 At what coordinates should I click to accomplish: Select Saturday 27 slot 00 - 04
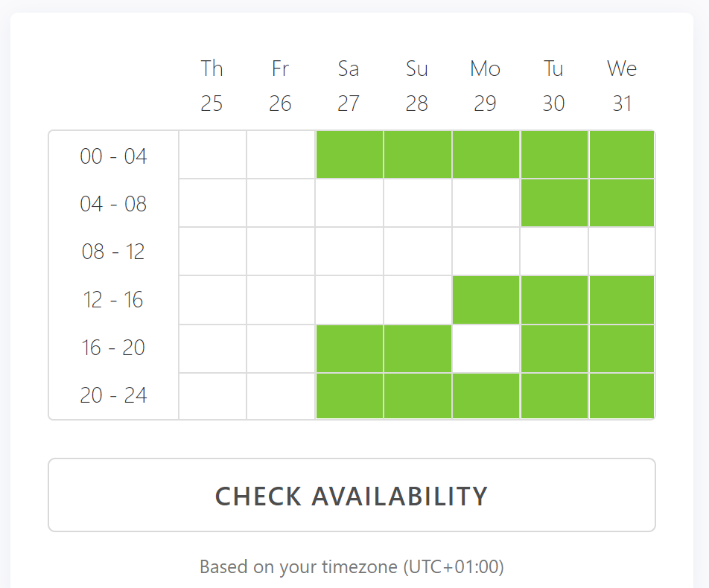(x=349, y=155)
